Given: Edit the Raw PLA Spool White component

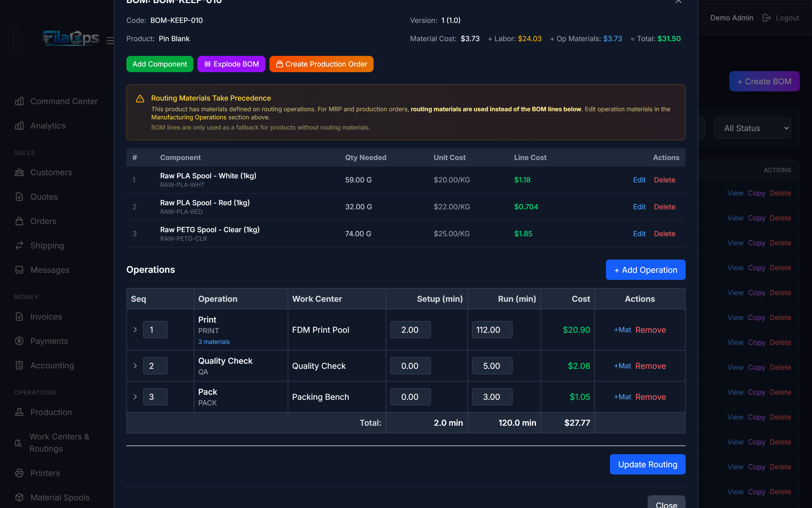Looking at the screenshot, I should 639,180.
